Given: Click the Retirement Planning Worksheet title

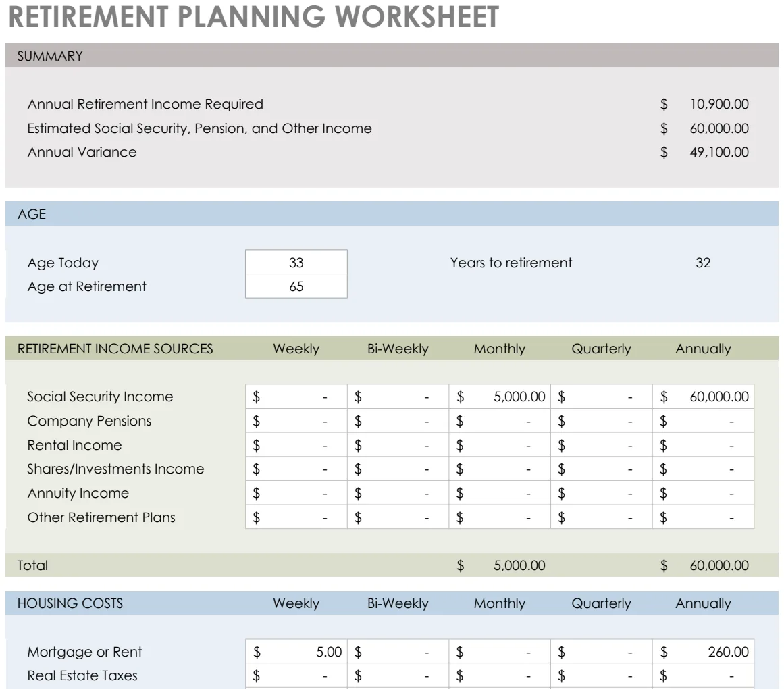Looking at the screenshot, I should pyautogui.click(x=253, y=16).
